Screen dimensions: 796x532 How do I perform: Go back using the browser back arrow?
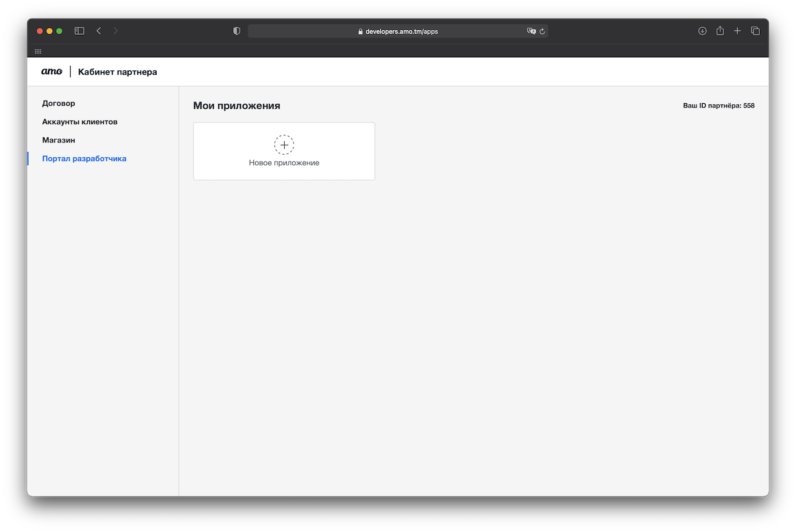click(x=98, y=31)
